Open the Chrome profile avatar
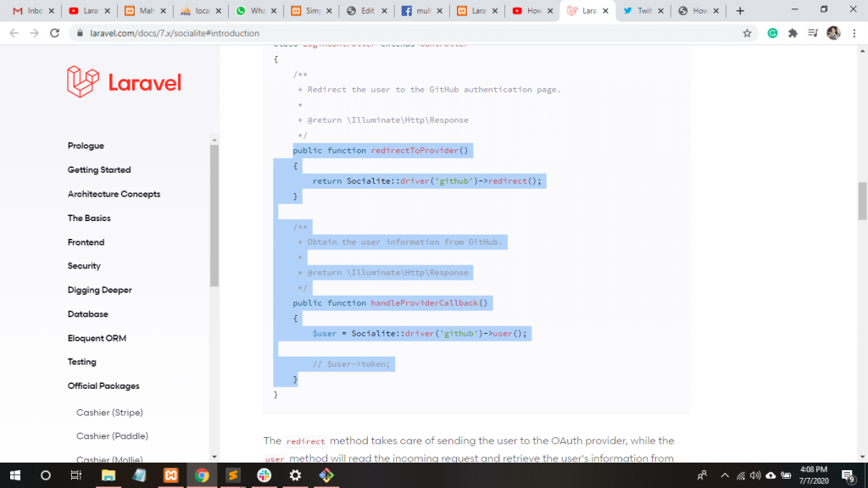The height and width of the screenshot is (488, 868). click(x=834, y=33)
